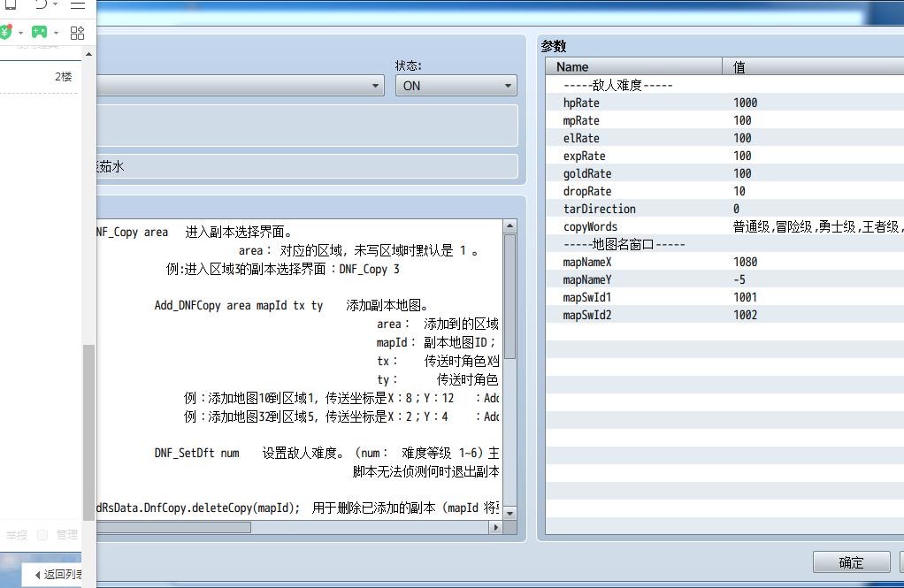This screenshot has width=904, height=588.
Task: Click browser page scroll up arrow
Action: coord(88,54)
